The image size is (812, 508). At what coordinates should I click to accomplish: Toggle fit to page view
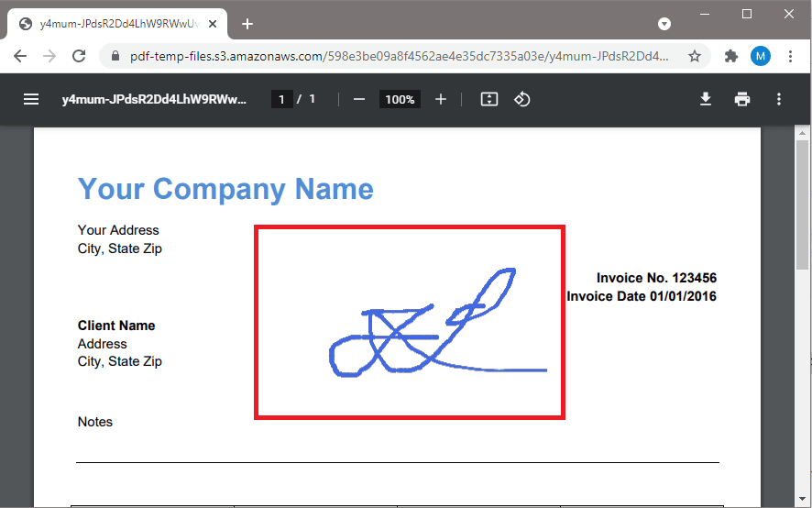pos(489,99)
